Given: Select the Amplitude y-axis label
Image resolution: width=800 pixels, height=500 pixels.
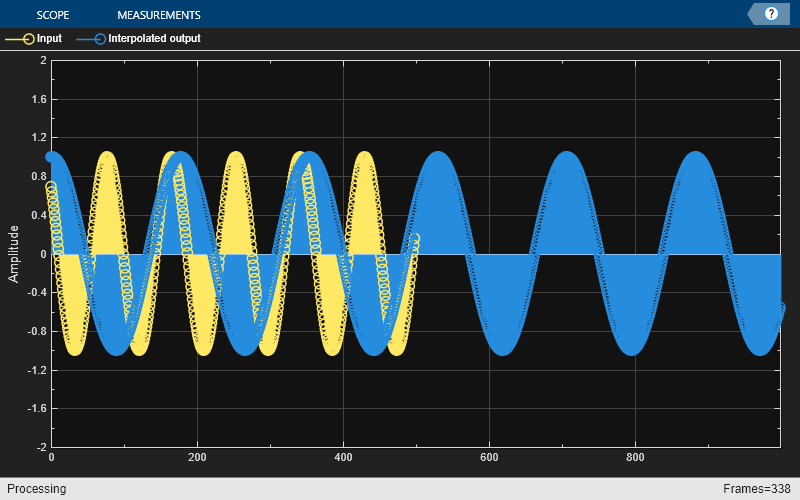Looking at the screenshot, I should click(14, 253).
